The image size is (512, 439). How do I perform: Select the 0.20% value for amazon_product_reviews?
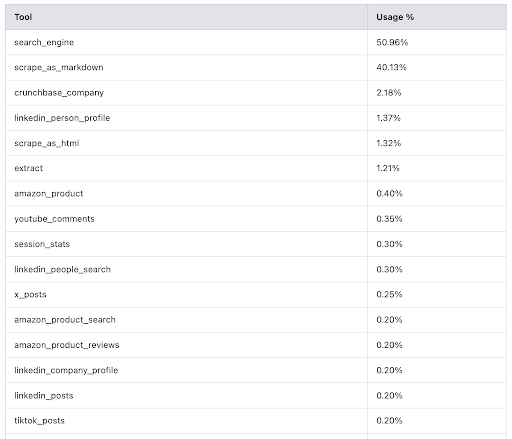click(389, 345)
